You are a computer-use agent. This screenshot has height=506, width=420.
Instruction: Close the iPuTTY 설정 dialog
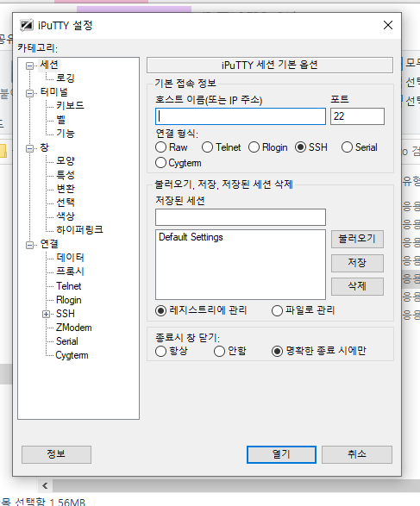click(388, 25)
